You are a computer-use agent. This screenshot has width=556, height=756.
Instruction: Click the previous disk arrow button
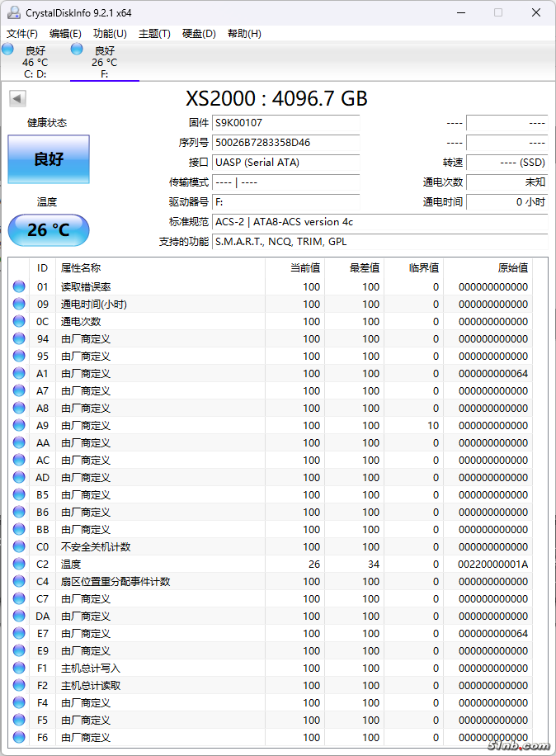click(x=17, y=99)
